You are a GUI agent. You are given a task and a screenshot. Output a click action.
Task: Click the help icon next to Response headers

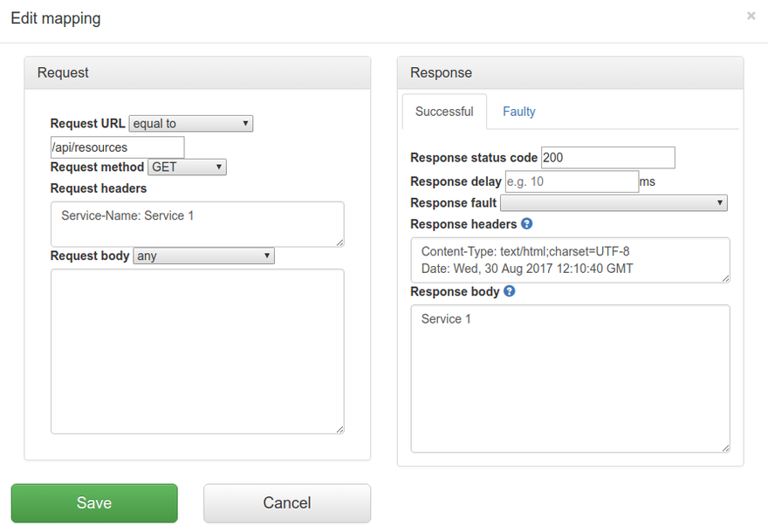pos(527,224)
